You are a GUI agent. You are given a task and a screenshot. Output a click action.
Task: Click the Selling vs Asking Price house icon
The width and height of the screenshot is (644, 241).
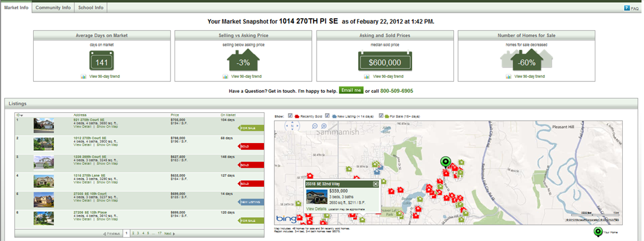(x=244, y=61)
